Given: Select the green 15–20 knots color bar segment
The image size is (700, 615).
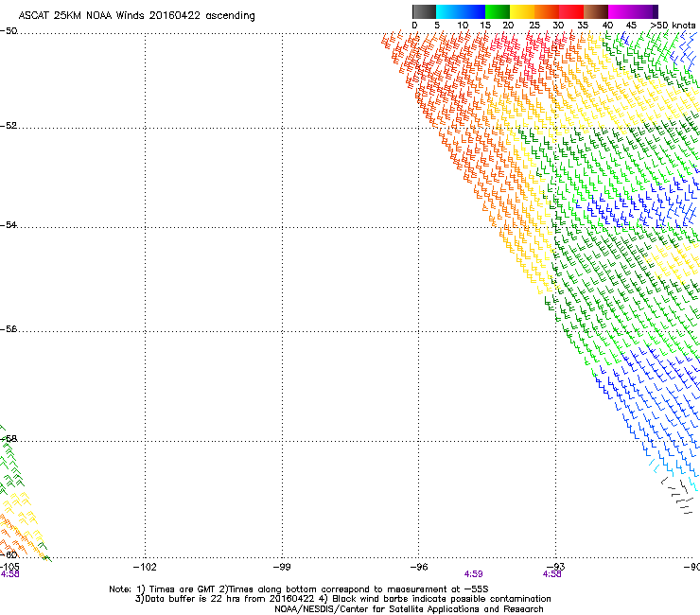Looking at the screenshot, I should pyautogui.click(x=498, y=11).
